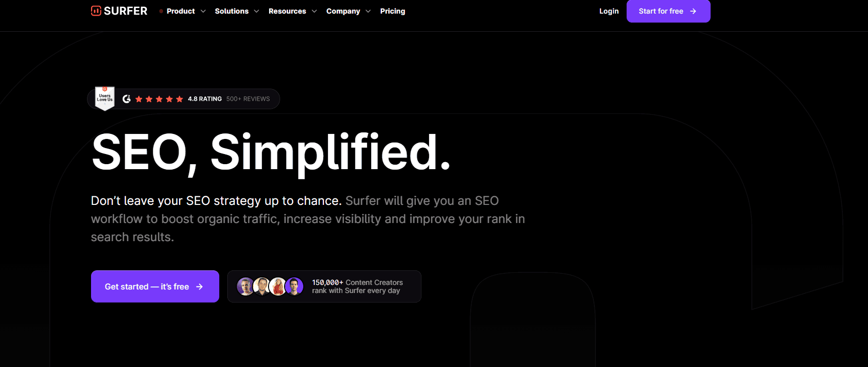Click the second creator avatar
This screenshot has height=367, width=868.
tap(262, 286)
